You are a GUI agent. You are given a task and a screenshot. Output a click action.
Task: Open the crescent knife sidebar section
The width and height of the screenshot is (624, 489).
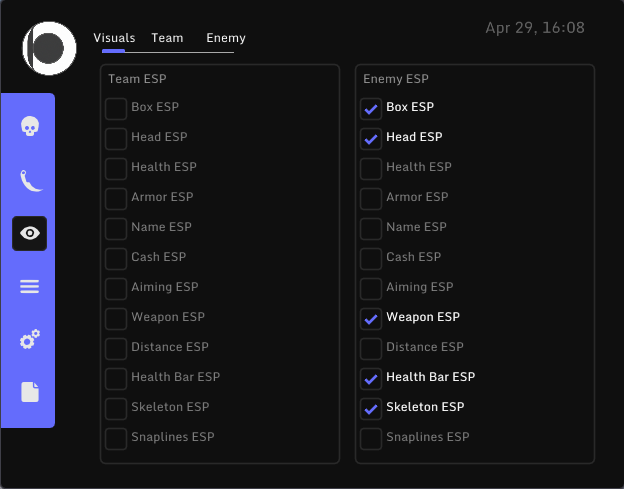click(29, 180)
